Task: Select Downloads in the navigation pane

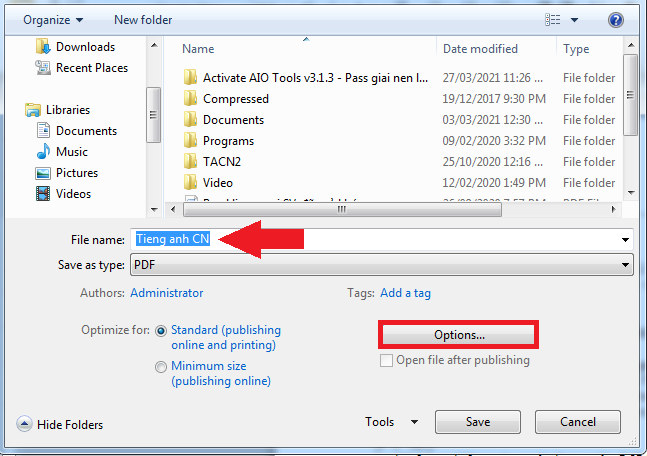Action: [85, 47]
